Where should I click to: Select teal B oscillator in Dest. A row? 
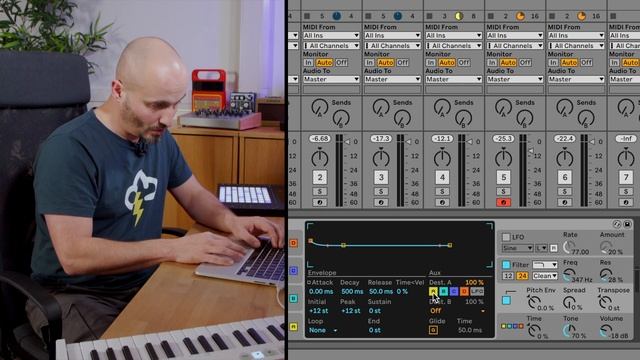coord(443,291)
